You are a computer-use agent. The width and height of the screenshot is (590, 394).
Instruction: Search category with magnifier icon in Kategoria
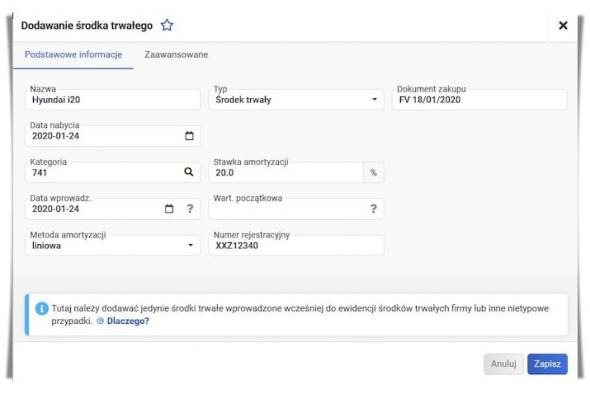point(189,172)
